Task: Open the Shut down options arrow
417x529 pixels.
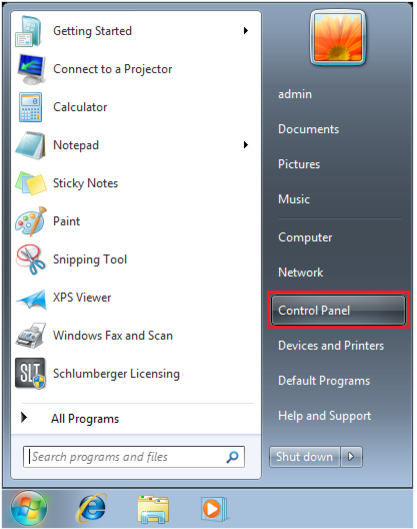Action: (x=351, y=457)
